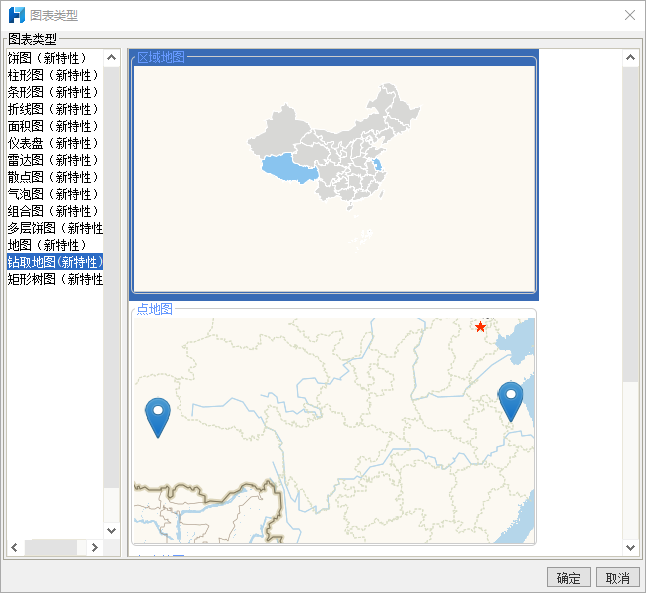Click the chart list horizontal scrollbar thumb

(51, 547)
